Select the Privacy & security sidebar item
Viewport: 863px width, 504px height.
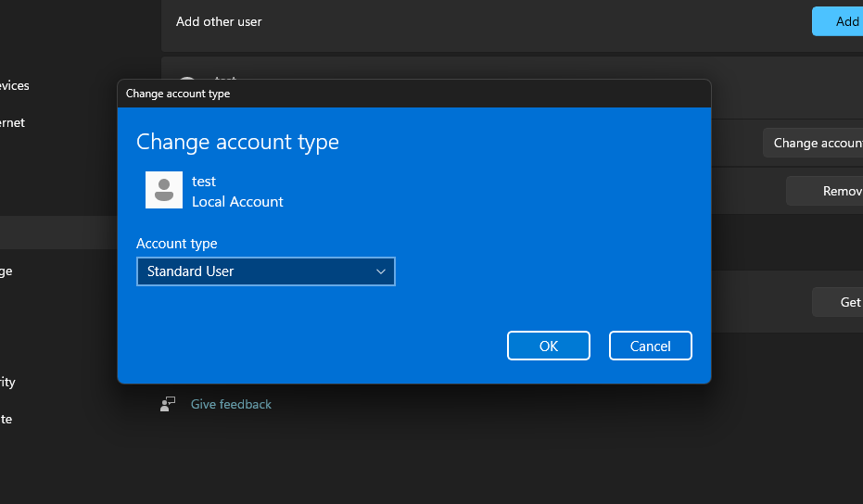click(x=8, y=382)
